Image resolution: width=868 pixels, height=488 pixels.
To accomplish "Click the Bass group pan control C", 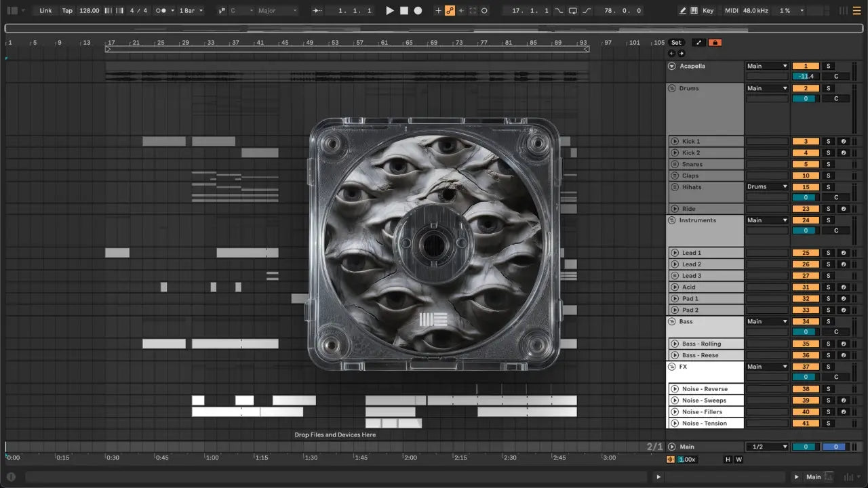I will coord(835,332).
